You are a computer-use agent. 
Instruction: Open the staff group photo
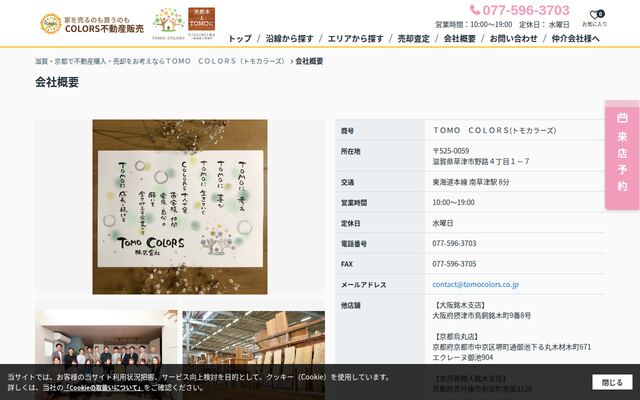coord(107,354)
